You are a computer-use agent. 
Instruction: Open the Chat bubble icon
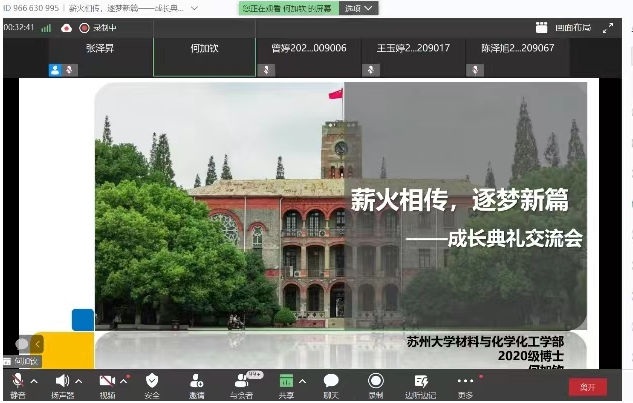pyautogui.click(x=331, y=381)
